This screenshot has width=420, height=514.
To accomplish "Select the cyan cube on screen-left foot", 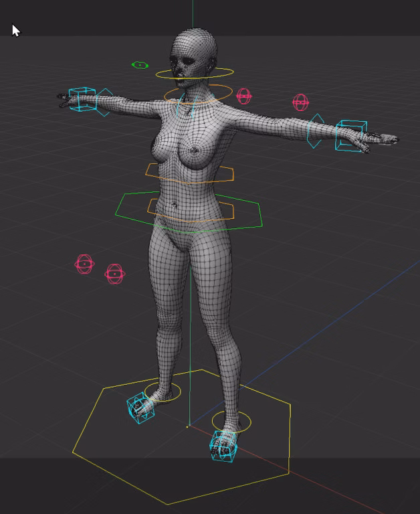I will pos(140,408).
